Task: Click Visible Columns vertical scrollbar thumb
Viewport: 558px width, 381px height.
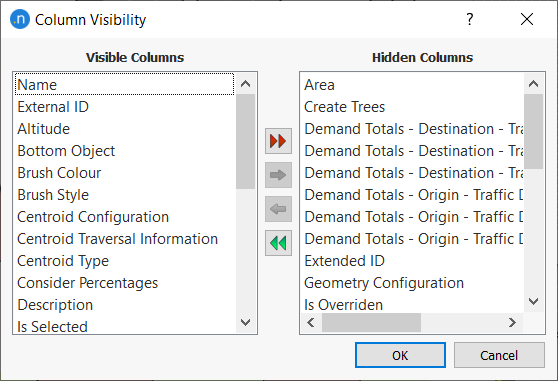Action: point(246,142)
